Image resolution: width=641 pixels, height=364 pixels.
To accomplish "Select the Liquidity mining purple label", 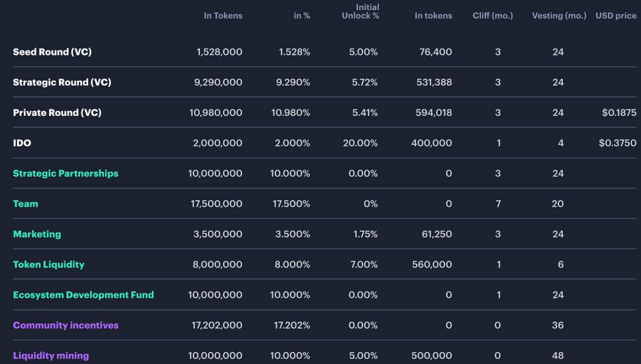I will click(51, 355).
